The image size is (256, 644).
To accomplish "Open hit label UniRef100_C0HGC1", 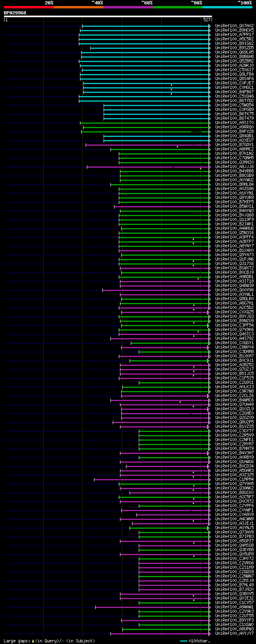I will point(234,88).
